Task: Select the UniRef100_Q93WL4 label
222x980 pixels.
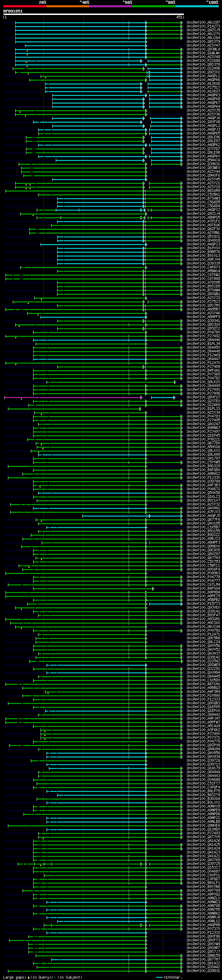Action: [203, 49]
